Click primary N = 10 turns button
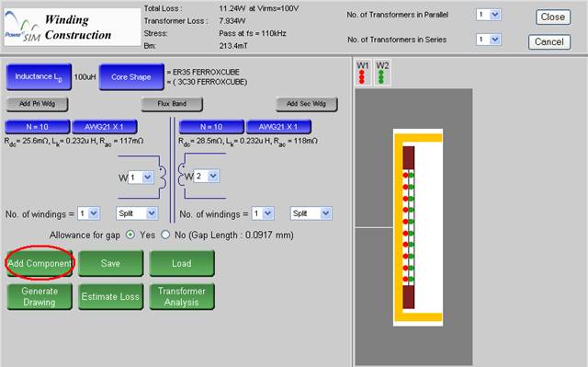588x367 pixels. 37,127
